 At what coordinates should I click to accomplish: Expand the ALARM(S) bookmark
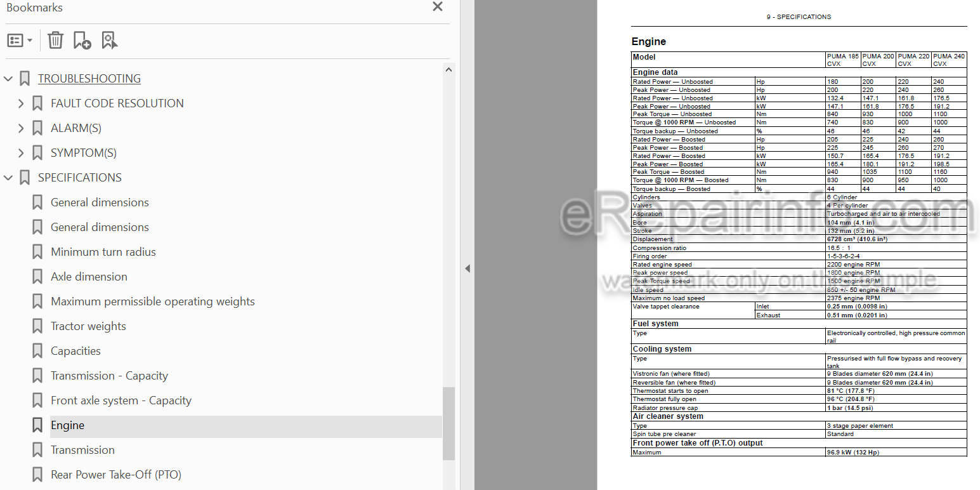coord(21,128)
